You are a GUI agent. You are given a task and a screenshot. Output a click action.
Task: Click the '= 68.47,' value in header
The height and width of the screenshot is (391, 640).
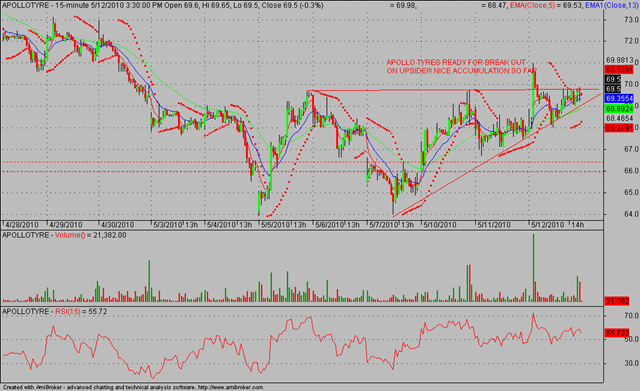pos(494,5)
